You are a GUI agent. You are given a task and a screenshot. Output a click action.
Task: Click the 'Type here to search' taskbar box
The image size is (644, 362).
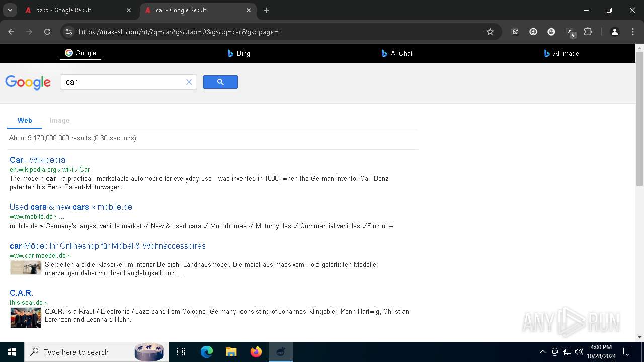point(96,352)
